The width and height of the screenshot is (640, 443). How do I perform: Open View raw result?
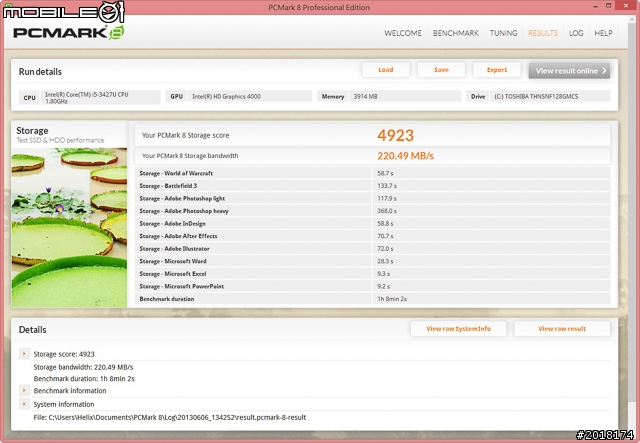click(562, 329)
